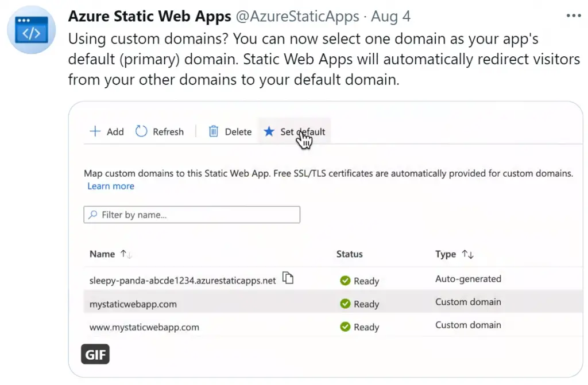588x385 pixels.
Task: Select the mystaticwebapp.com domain row
Action: point(333,301)
